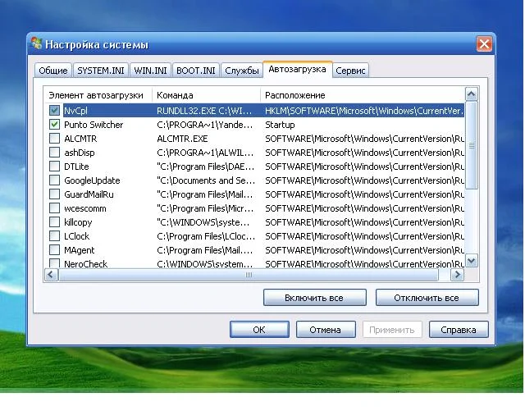The image size is (525, 420).
Task: Click the "C:\Documents and Se… command cell
Action: [206, 180]
